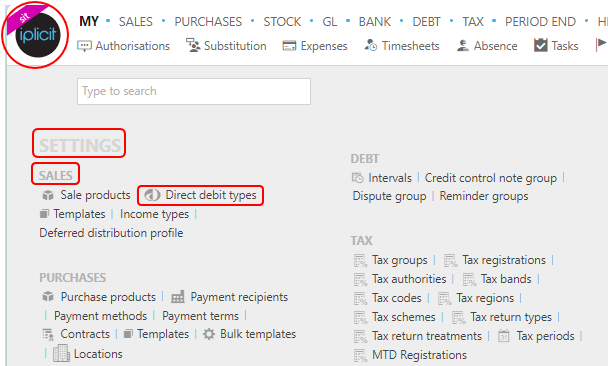Focus the Type to search field
The height and width of the screenshot is (366, 608).
(x=194, y=92)
